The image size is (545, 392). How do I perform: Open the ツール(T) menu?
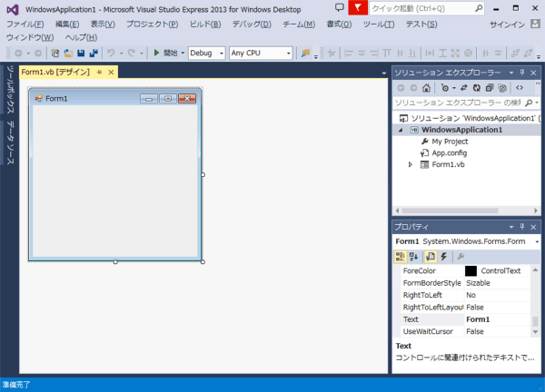tap(379, 24)
